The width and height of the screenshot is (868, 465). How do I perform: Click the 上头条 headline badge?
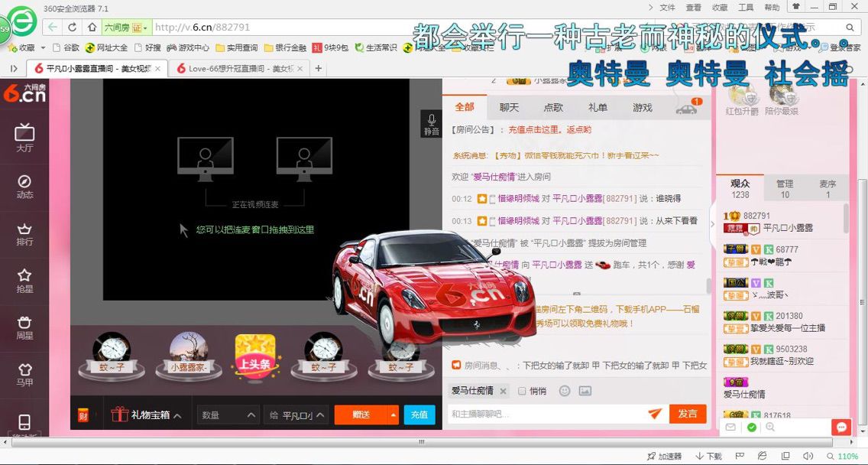[x=254, y=356]
